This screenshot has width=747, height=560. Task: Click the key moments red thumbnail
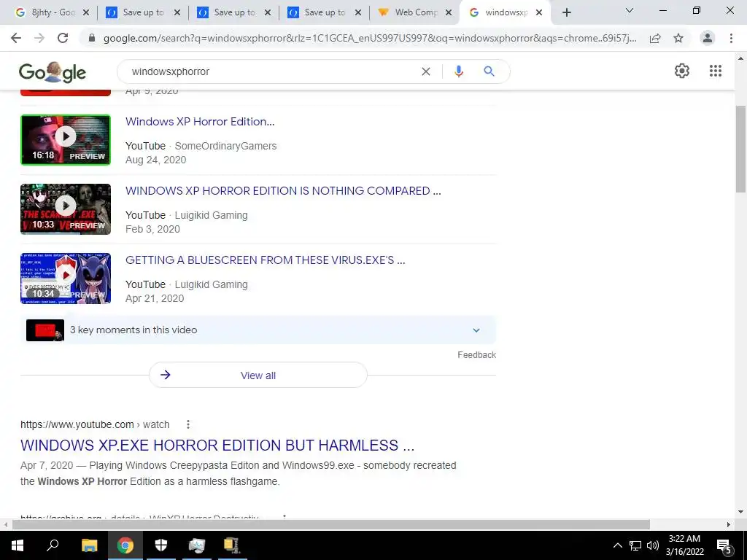click(x=45, y=330)
